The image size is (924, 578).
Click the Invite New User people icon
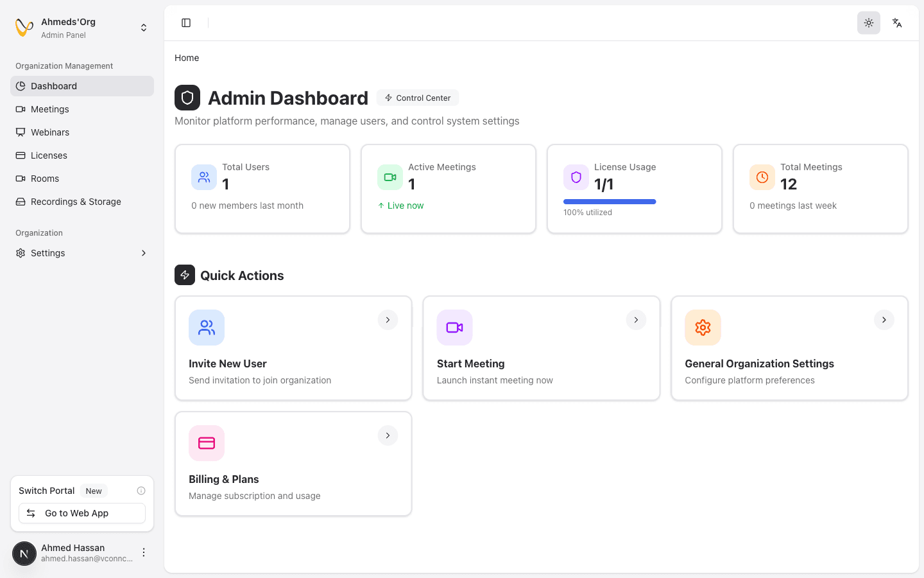[x=207, y=328]
